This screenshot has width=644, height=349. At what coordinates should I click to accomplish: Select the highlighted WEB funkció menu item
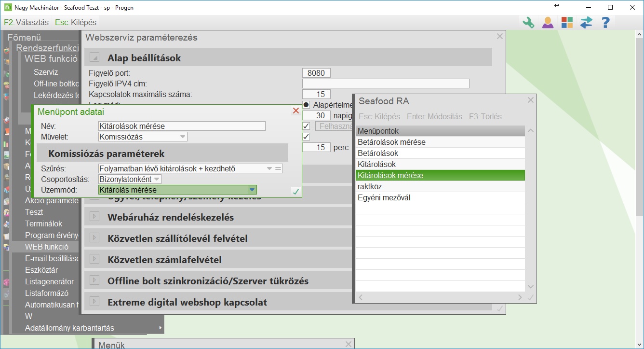point(47,247)
